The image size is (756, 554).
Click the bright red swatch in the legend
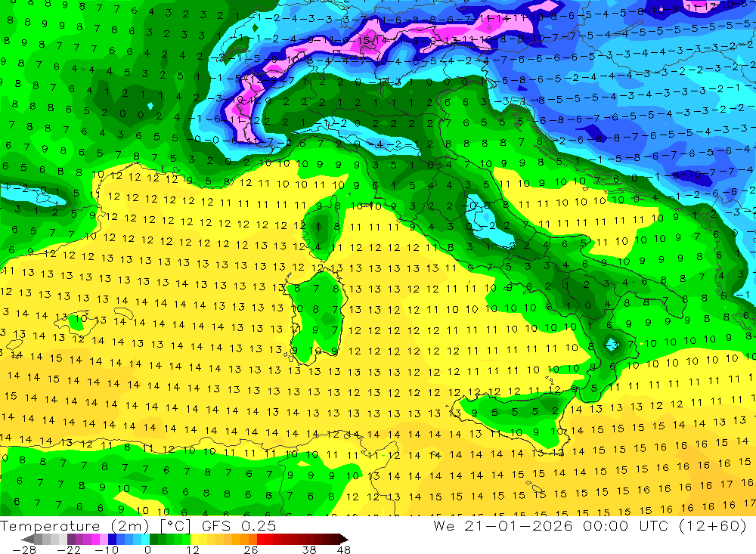[261, 539]
